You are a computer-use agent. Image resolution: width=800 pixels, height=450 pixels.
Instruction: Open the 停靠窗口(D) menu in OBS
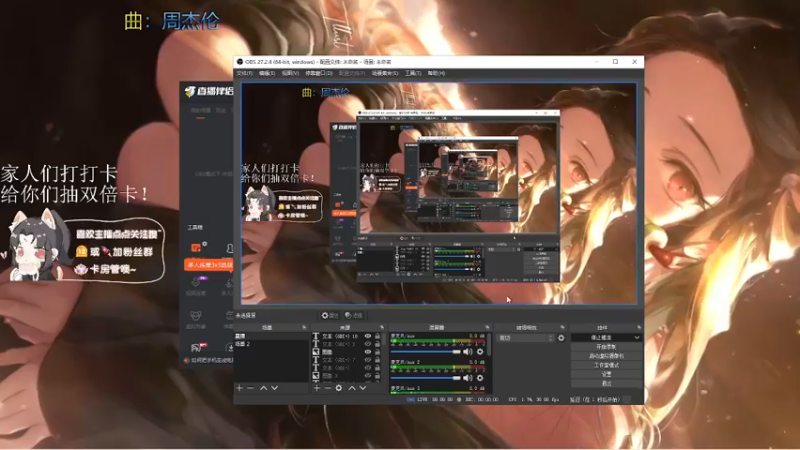[x=319, y=73]
